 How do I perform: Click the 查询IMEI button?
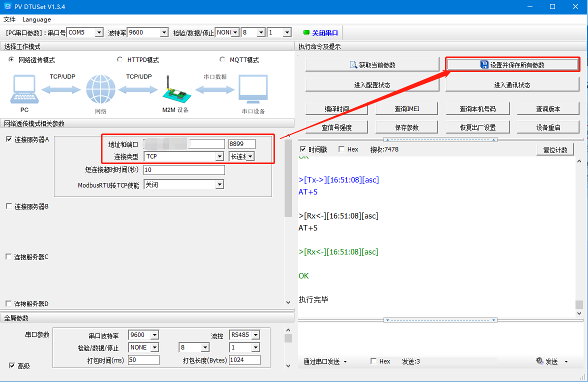406,108
